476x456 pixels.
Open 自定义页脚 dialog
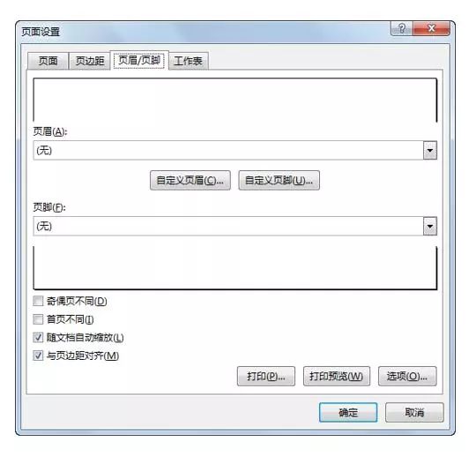(279, 181)
